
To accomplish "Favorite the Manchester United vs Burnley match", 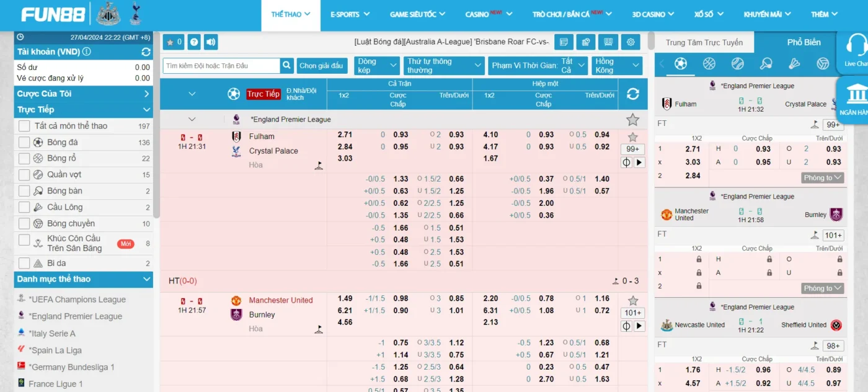I will [x=632, y=301].
